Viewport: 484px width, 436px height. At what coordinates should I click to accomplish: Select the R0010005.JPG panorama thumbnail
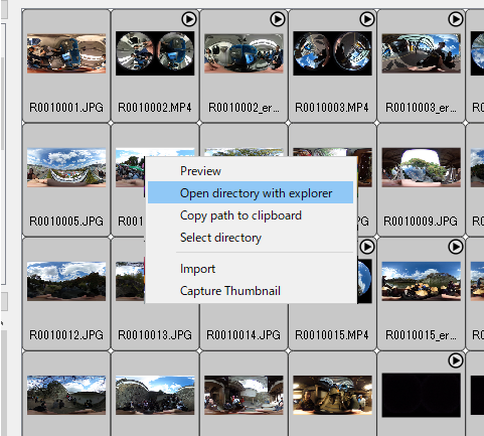tap(66, 167)
